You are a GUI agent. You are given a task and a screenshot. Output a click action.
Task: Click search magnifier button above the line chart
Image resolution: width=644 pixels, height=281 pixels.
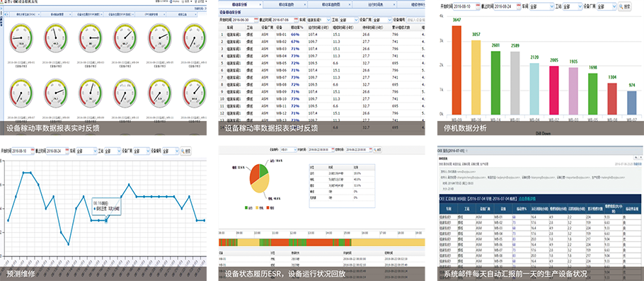pos(186,151)
